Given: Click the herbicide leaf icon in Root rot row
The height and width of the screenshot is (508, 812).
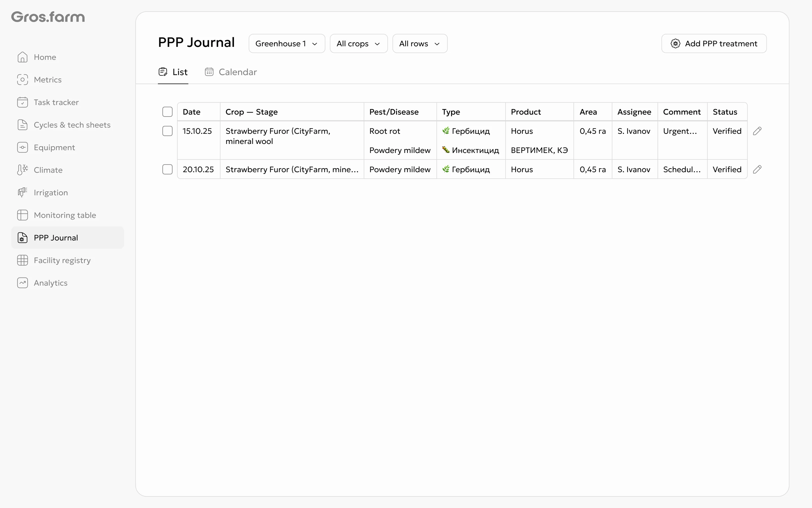Looking at the screenshot, I should [445, 131].
